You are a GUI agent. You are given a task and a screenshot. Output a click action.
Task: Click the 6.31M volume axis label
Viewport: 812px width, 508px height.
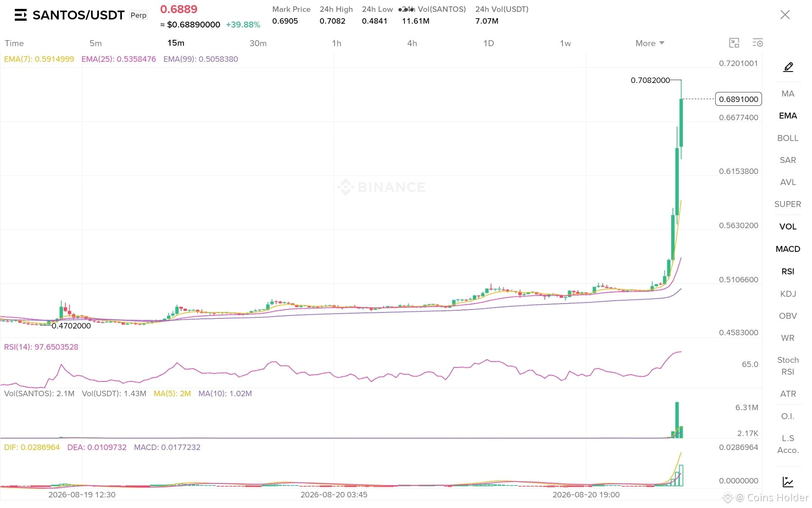pos(747,408)
